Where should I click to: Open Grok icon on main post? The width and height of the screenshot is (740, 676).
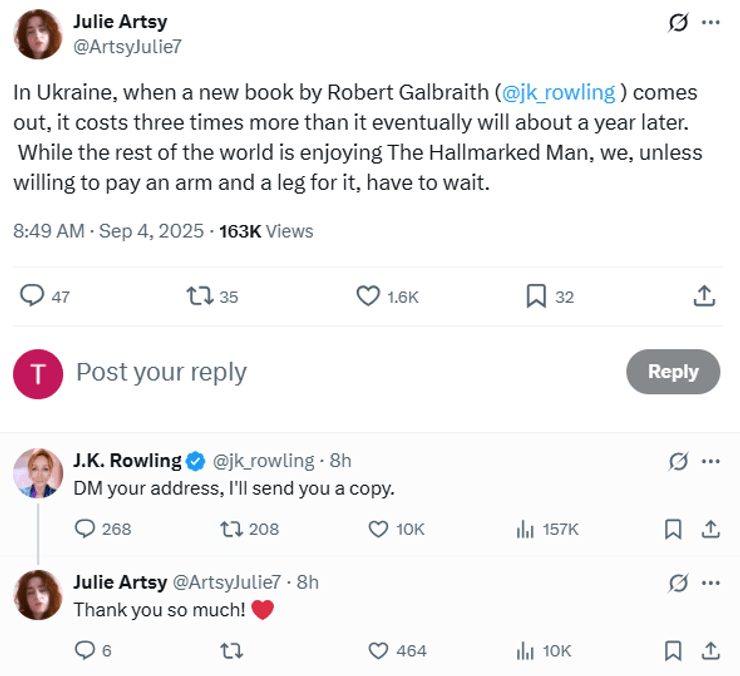click(678, 22)
